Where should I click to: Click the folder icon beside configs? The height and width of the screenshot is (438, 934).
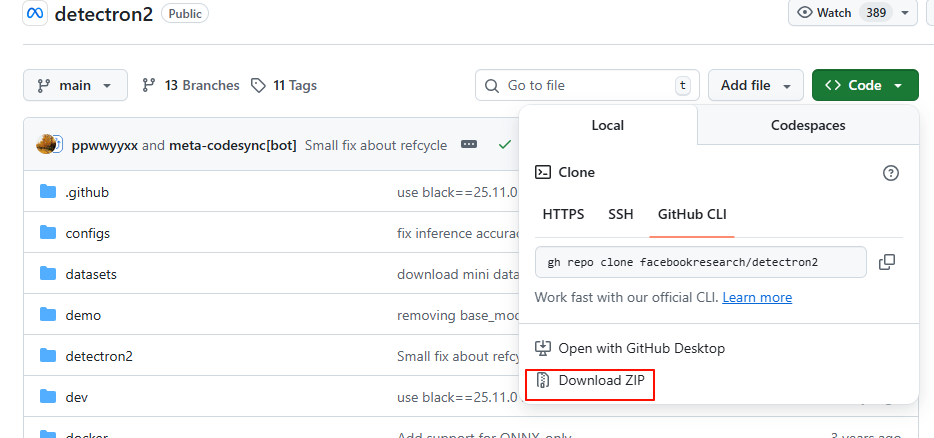tap(48, 232)
